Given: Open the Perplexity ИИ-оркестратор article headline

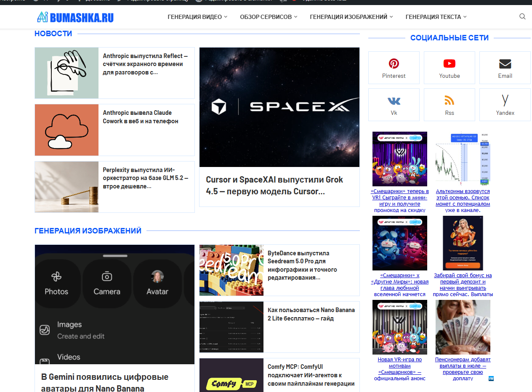Looking at the screenshot, I should click(145, 178).
